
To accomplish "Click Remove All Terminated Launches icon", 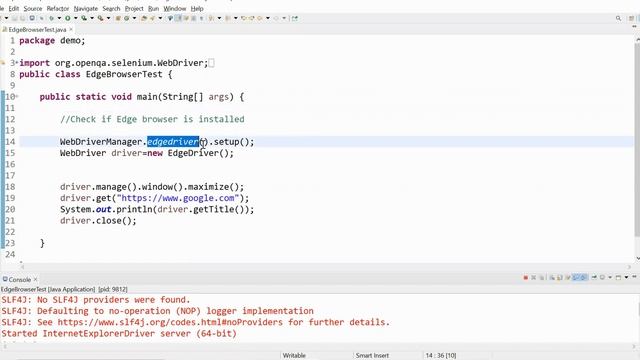I will [x=542, y=278].
